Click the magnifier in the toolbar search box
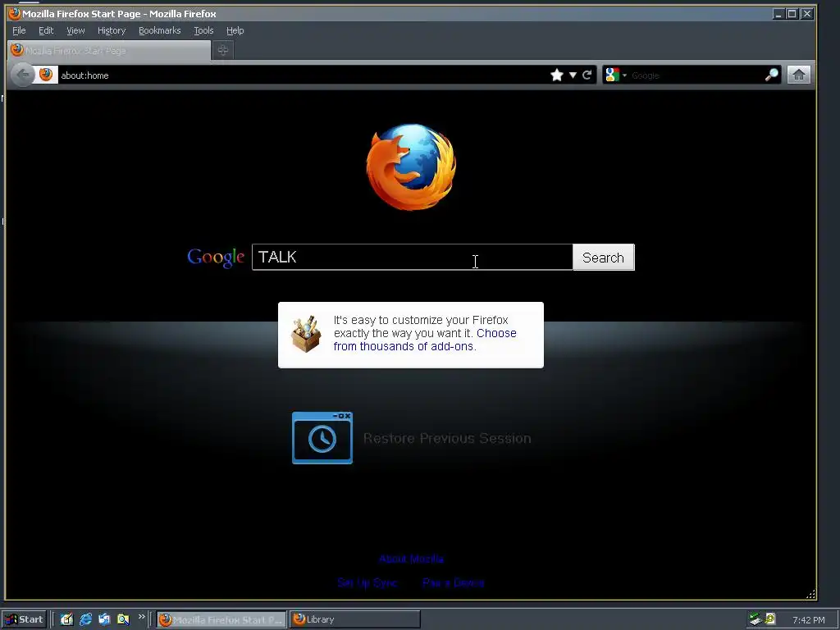The image size is (840, 630). (771, 75)
